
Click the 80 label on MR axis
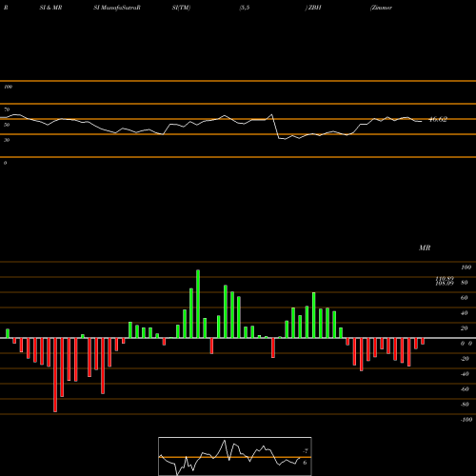point(465,283)
